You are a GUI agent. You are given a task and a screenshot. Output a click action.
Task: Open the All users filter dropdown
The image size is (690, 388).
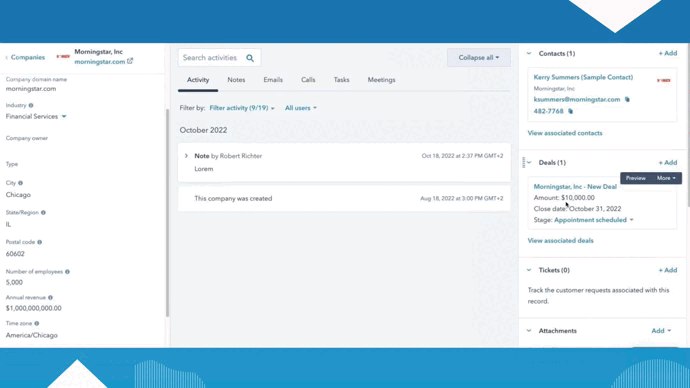(x=301, y=108)
